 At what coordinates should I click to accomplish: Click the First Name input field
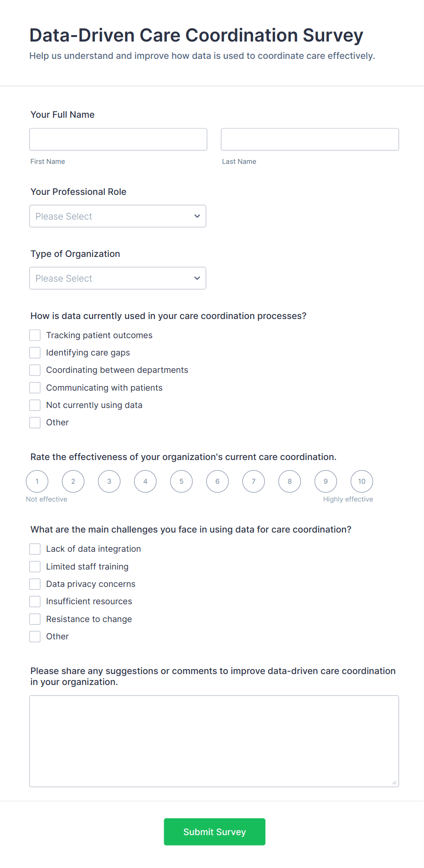118,139
